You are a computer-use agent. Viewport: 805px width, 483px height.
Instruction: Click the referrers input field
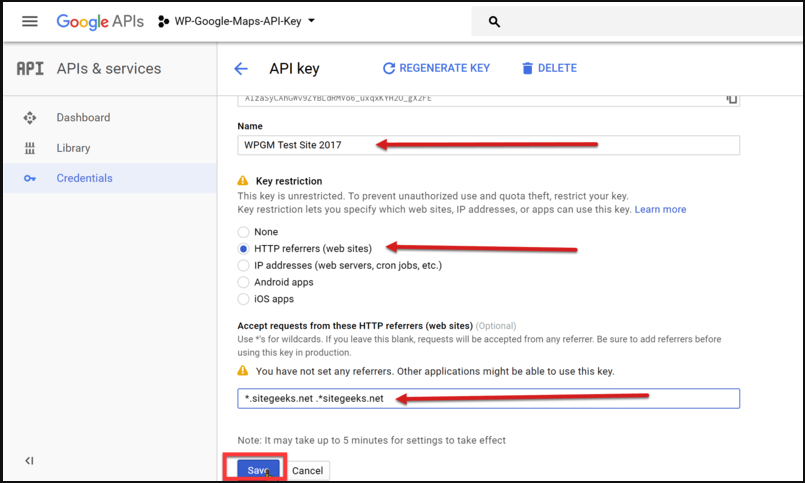[x=488, y=398]
